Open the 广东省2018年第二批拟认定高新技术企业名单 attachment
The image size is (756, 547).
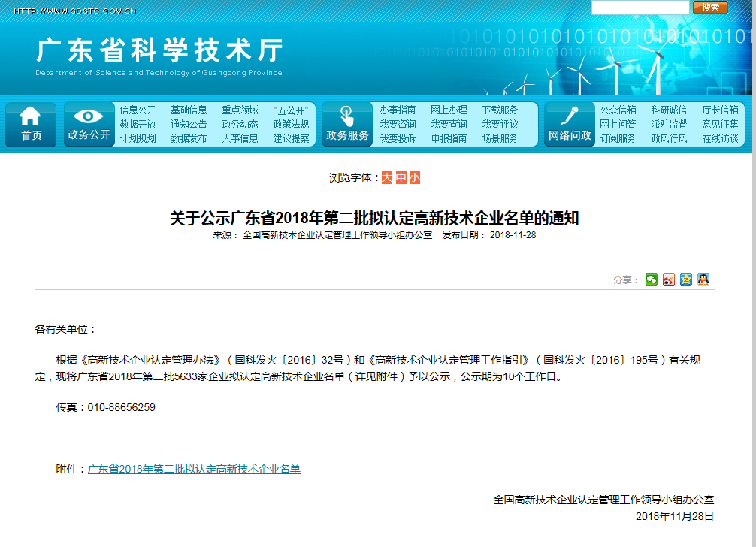point(194,467)
